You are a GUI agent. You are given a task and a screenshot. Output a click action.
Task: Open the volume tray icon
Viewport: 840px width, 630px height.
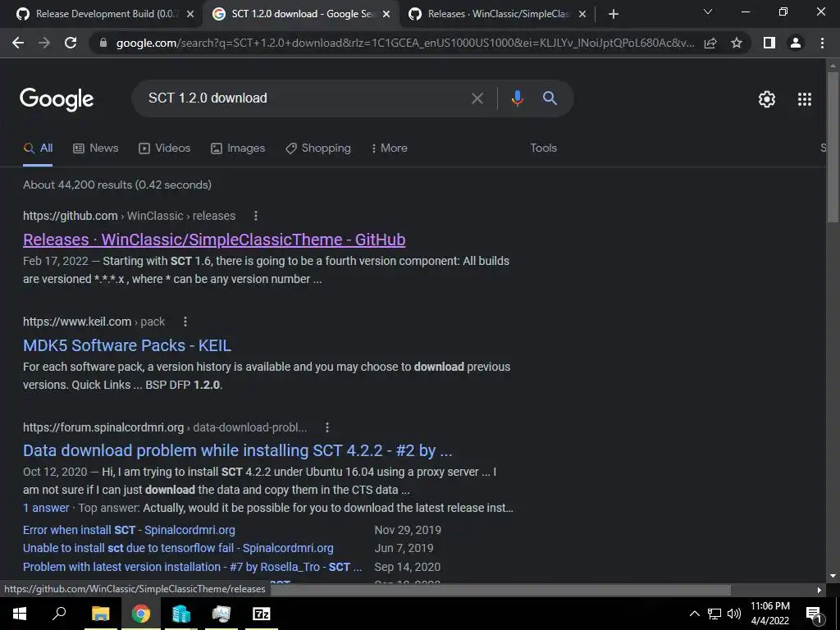click(x=734, y=614)
